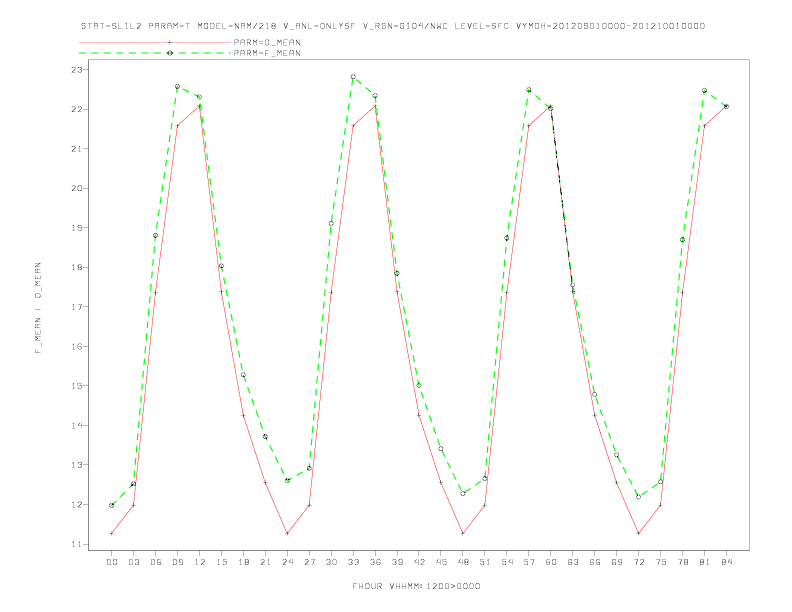Click x-axis tick label 06
792x612 pixels.
156,562
